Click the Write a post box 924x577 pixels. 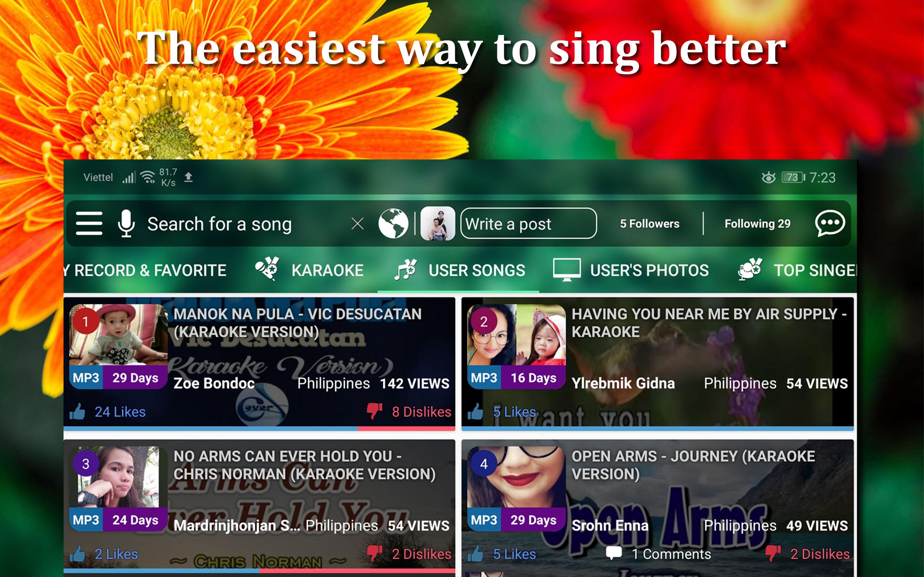point(528,224)
